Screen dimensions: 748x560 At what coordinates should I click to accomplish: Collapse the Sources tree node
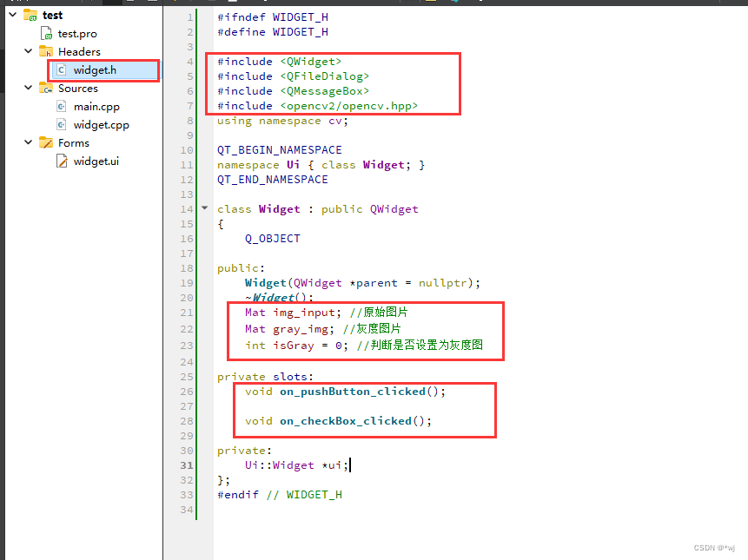click(x=28, y=88)
